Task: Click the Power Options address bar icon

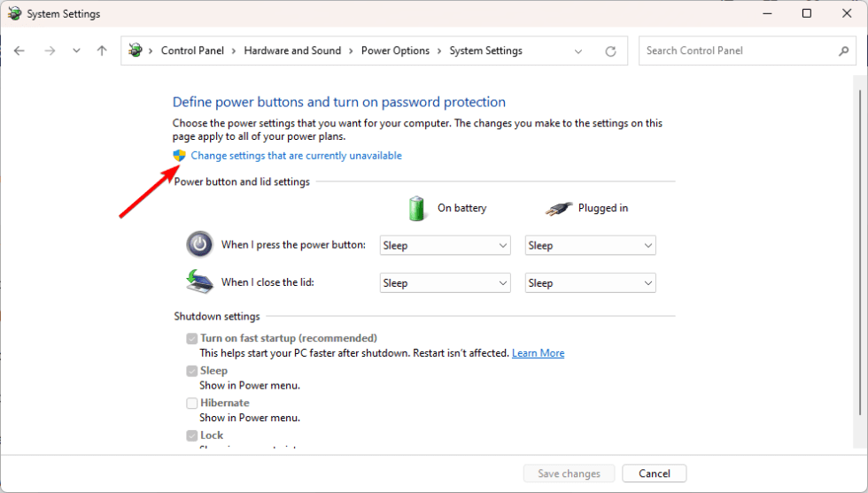Action: [x=136, y=50]
